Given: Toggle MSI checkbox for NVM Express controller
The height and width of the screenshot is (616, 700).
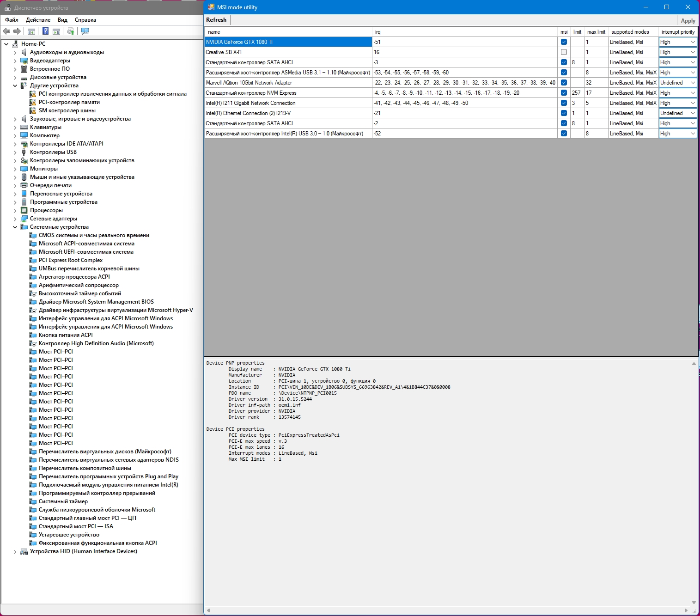Looking at the screenshot, I should [564, 93].
